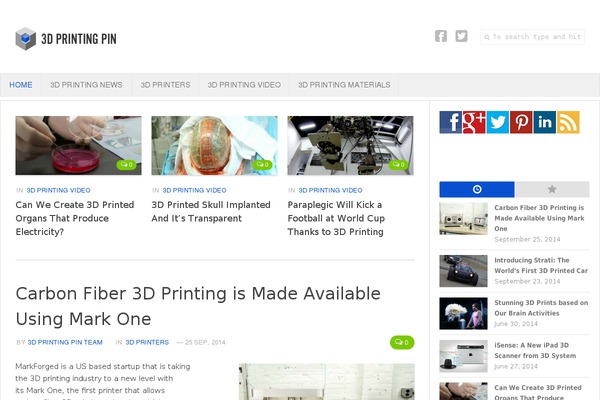
Task: Open the blue Twitter sidebar icon
Action: tap(497, 122)
